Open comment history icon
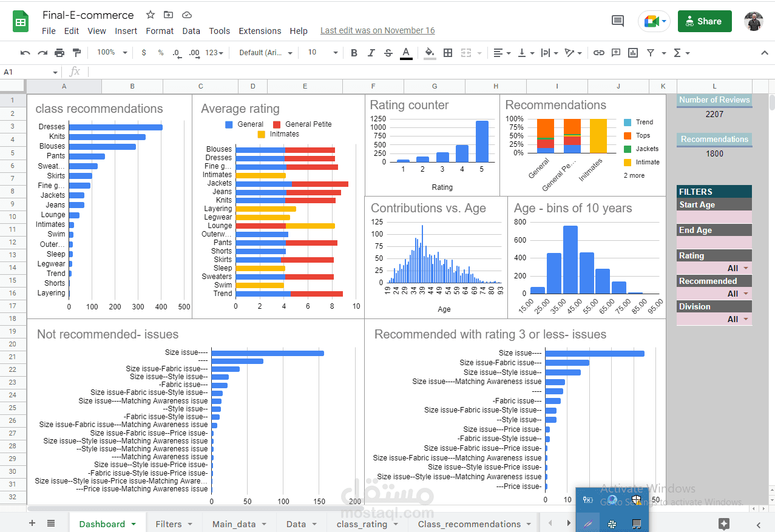The width and height of the screenshot is (775, 532). 618,21
